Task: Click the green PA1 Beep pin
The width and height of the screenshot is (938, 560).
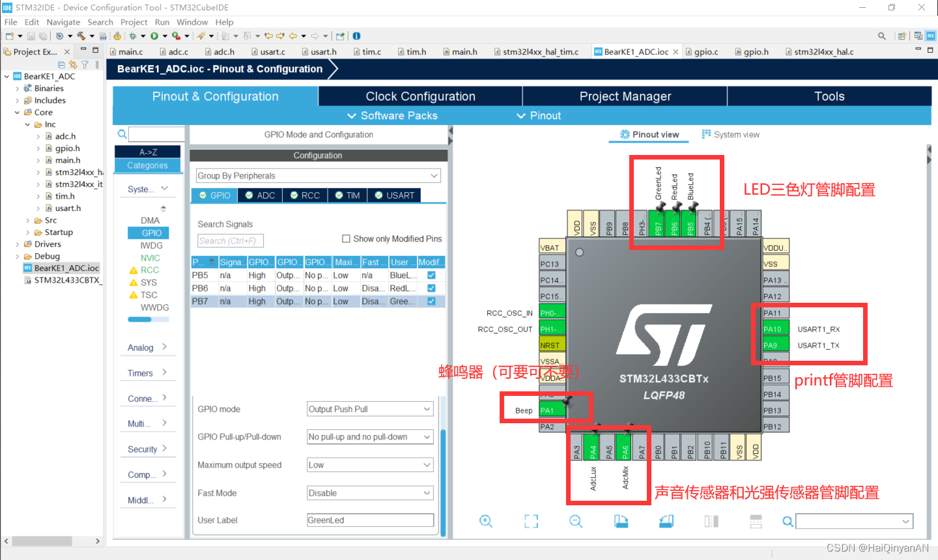Action: [x=552, y=410]
